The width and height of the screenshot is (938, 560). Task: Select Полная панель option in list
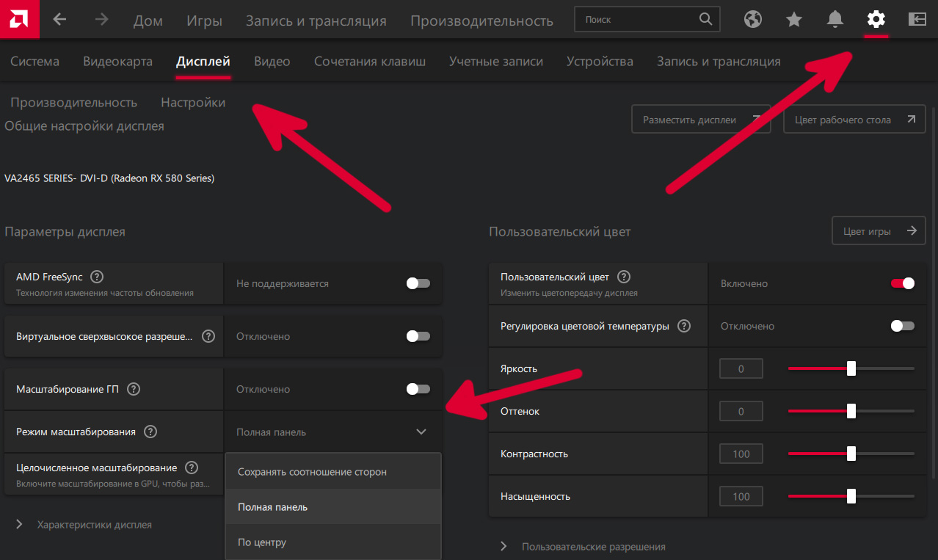[x=333, y=507]
